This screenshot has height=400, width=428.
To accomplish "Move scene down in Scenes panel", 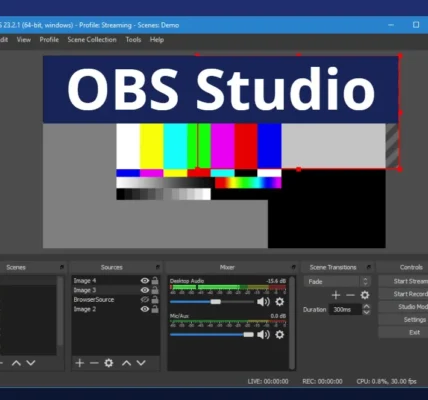I will click(x=31, y=363).
